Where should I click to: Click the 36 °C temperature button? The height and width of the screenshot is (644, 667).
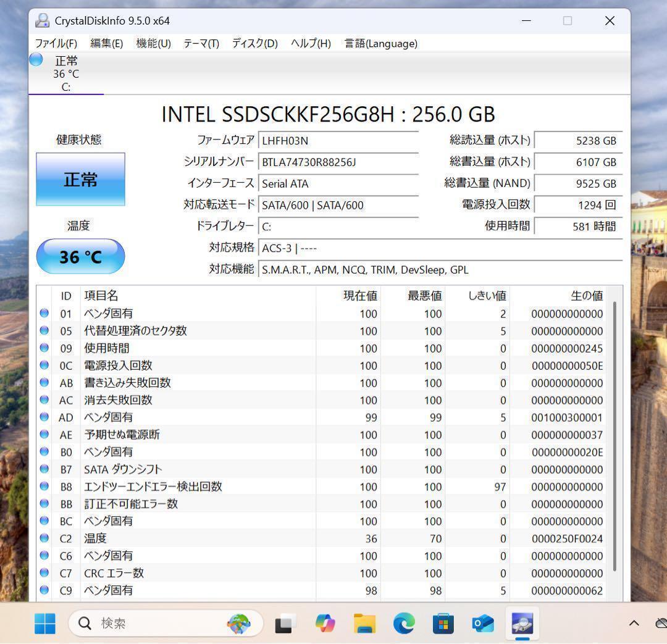click(x=80, y=256)
